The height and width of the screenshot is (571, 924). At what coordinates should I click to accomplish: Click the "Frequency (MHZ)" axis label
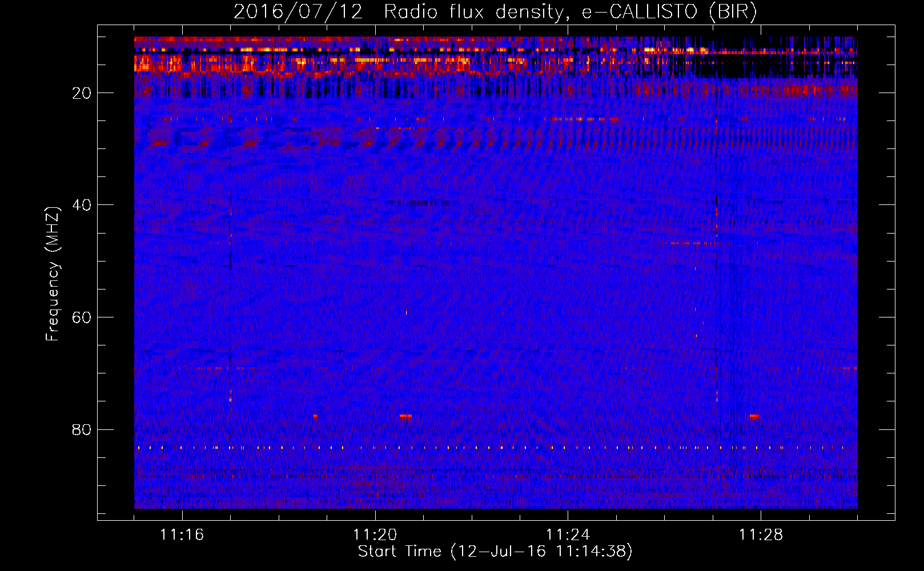coord(53,274)
